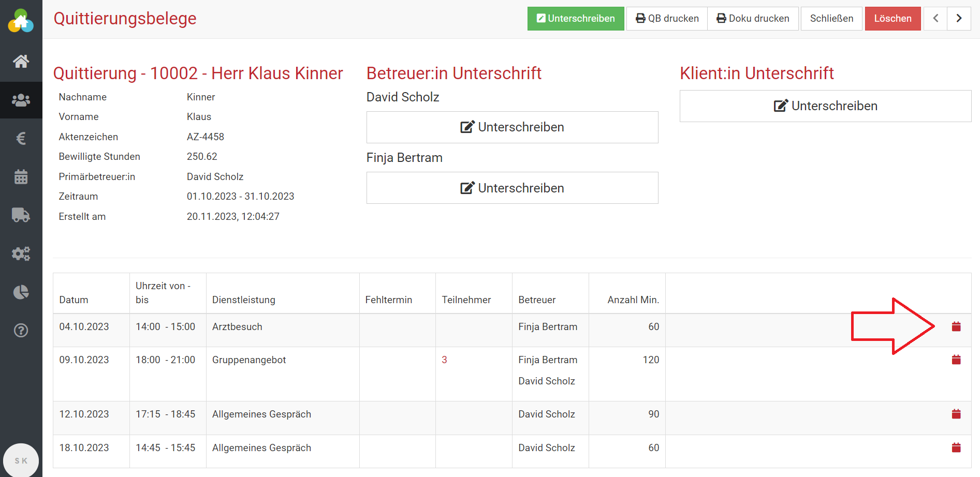Open the settings gears sidebar icon

click(x=21, y=254)
